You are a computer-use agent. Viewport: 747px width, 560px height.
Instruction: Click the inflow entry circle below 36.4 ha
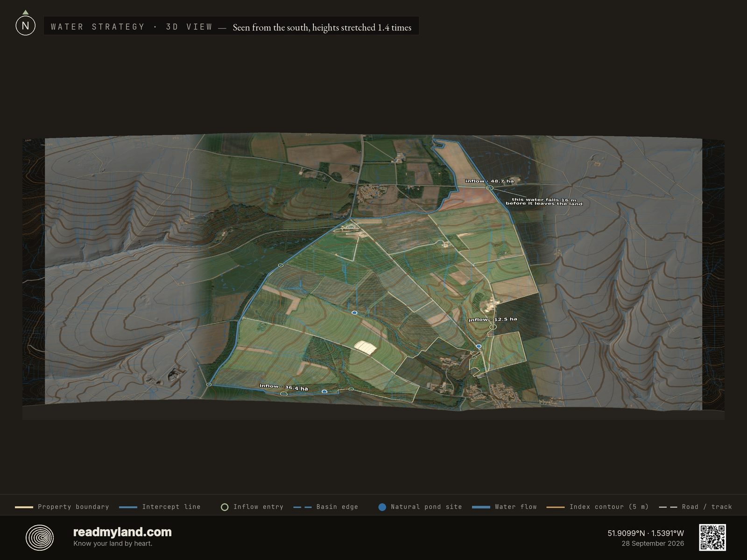point(283,394)
